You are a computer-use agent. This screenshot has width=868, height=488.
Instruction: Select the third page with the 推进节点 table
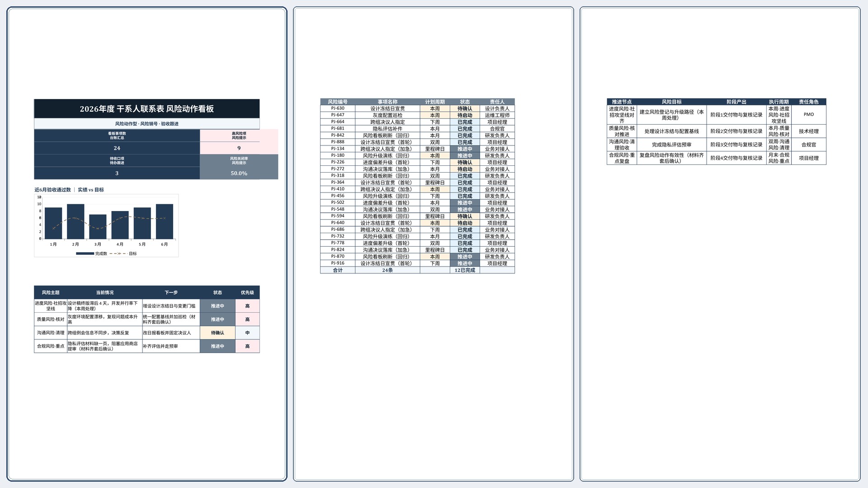720,244
